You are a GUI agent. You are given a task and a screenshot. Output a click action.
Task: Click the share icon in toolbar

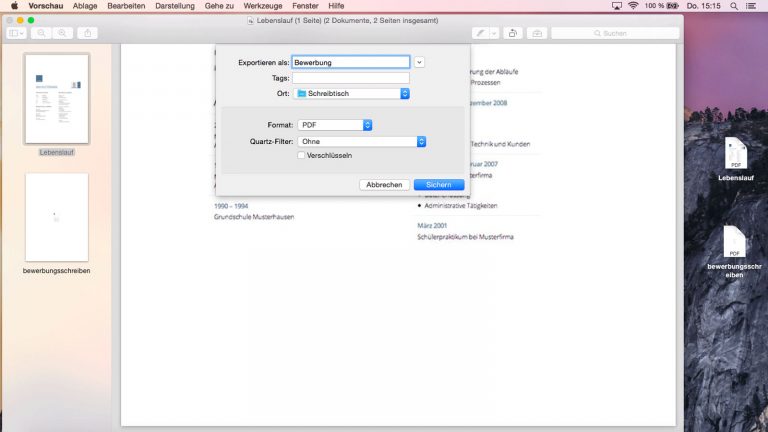(88, 33)
